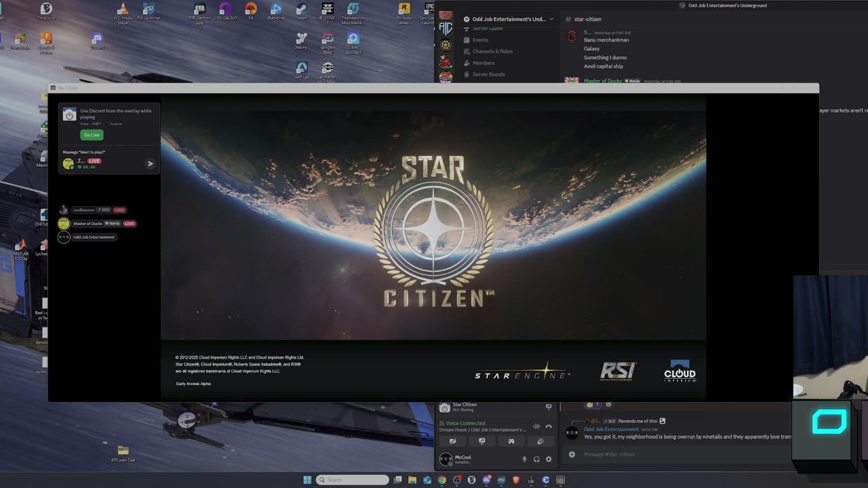Open Master of Ducks author name in chat
This screenshot has height=488, width=868.
tap(603, 81)
